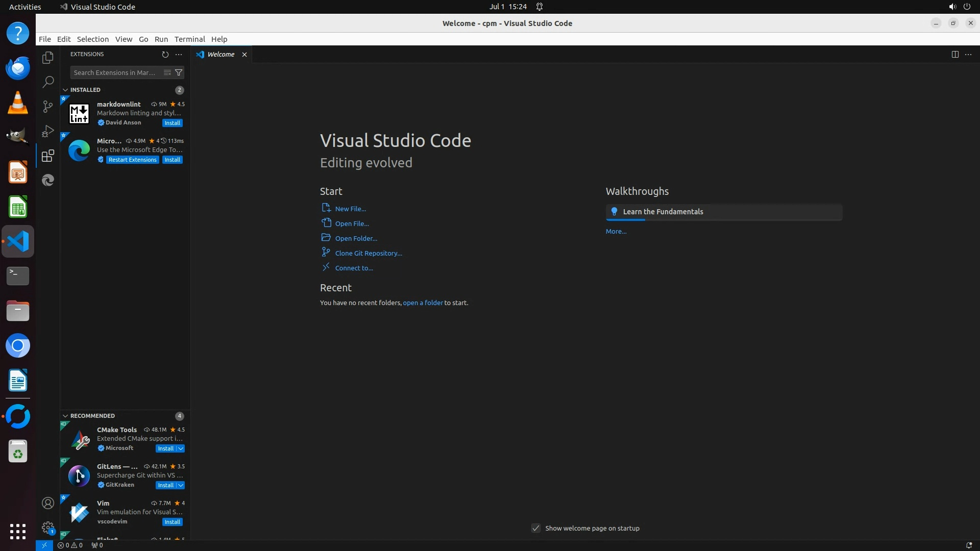
Task: Open the Search view in activity bar
Action: (x=48, y=82)
